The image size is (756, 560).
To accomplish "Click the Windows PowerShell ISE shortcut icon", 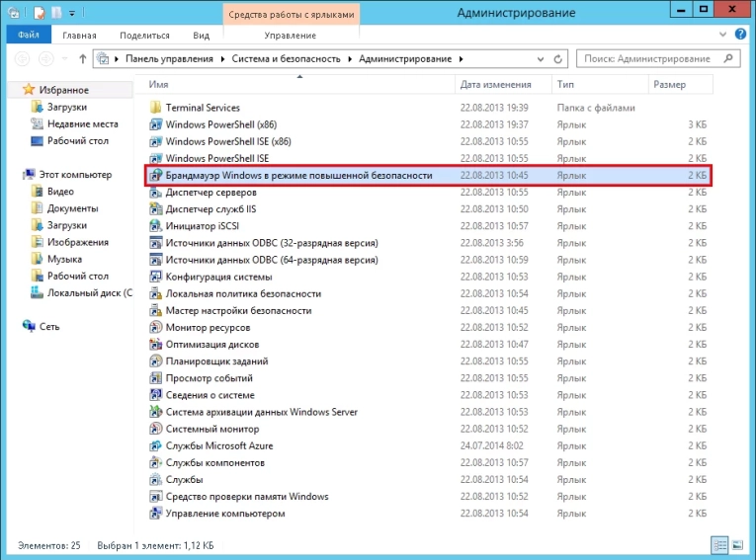I will [155, 158].
